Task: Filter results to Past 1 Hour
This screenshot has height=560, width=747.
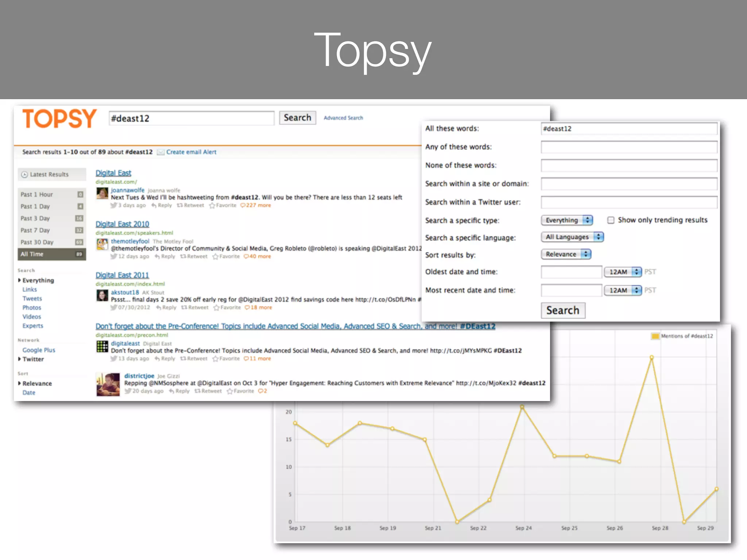Action: [52, 194]
